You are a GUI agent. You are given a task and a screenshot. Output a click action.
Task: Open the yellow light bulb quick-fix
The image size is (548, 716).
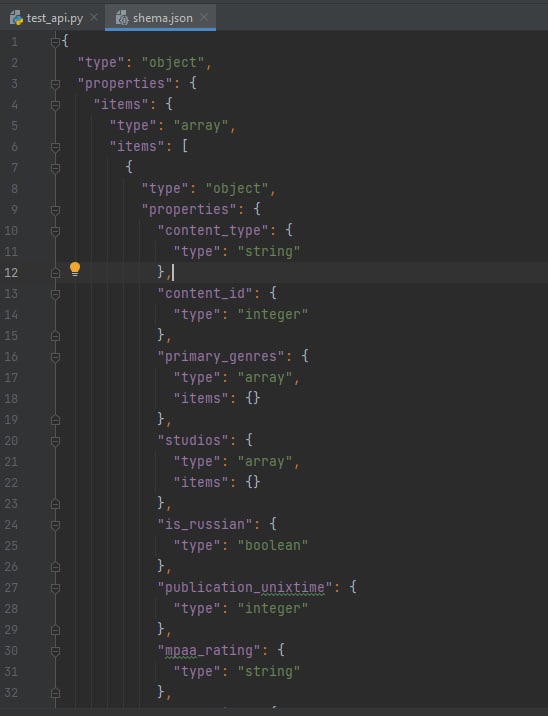[75, 269]
